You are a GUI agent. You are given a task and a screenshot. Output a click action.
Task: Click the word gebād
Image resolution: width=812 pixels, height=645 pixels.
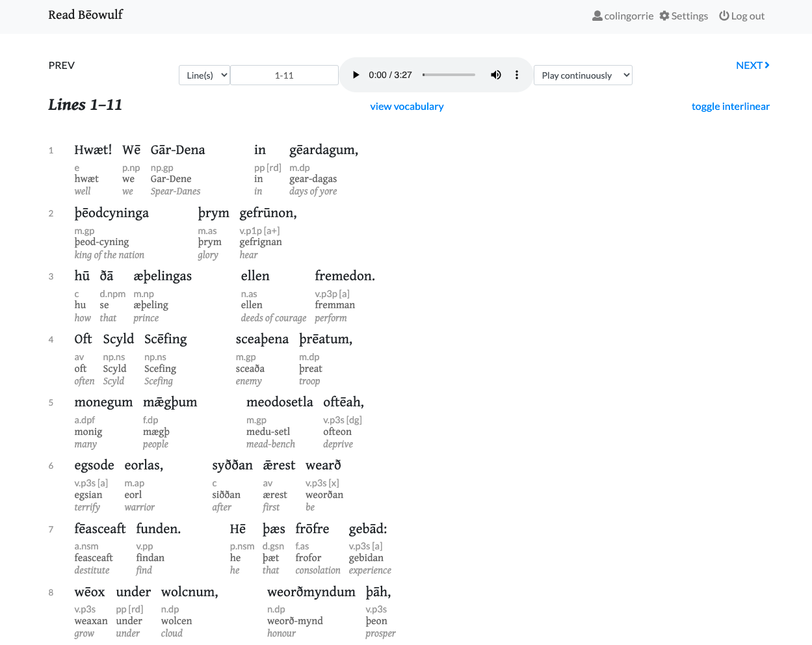click(x=368, y=529)
